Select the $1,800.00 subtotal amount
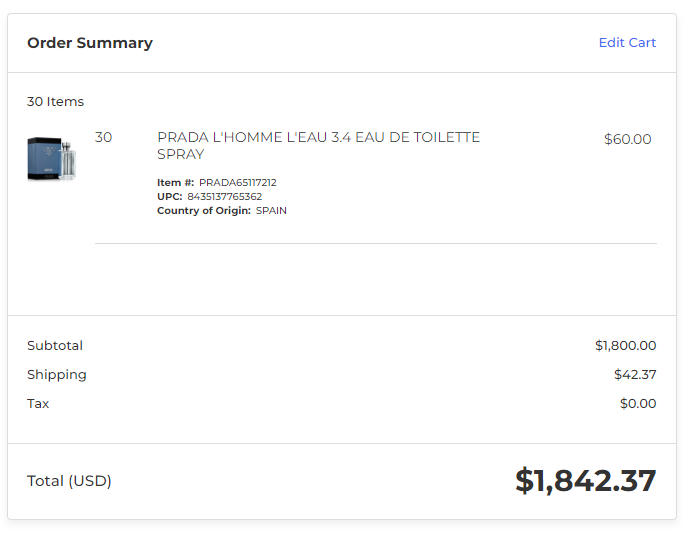 click(625, 346)
